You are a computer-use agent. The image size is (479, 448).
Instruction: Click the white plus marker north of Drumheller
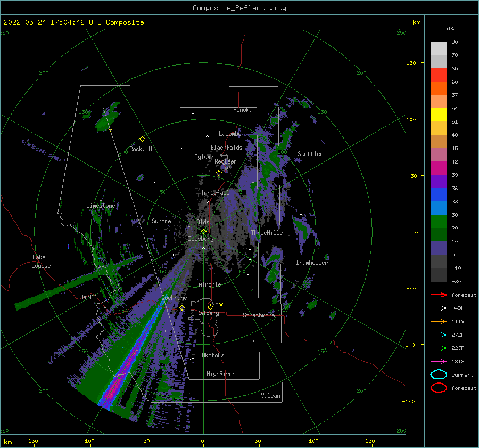[301, 214]
